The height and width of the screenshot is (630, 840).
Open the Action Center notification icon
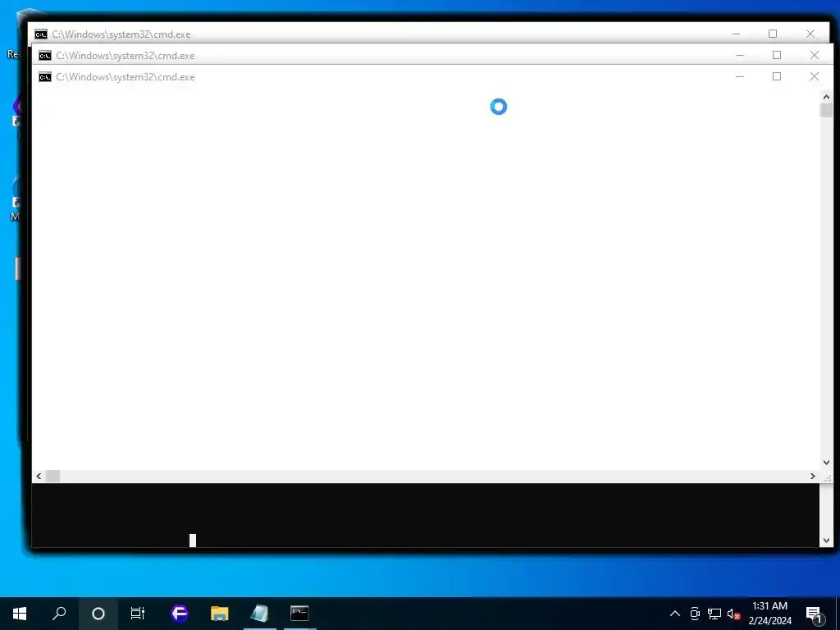[x=814, y=614]
